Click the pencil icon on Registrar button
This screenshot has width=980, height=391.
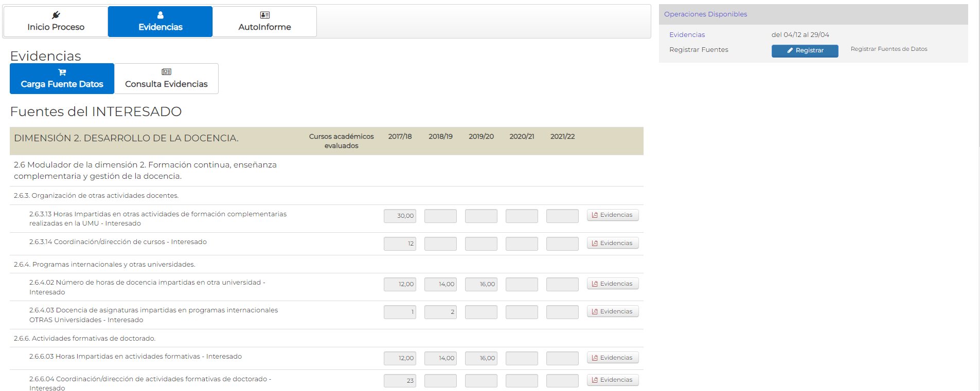tap(790, 50)
